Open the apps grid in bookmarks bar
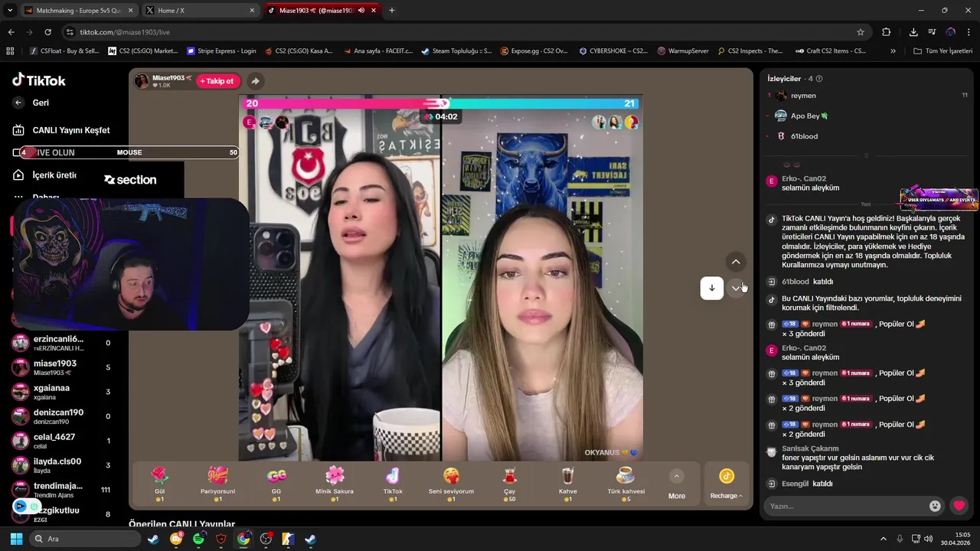The width and height of the screenshot is (980, 551). [10, 51]
